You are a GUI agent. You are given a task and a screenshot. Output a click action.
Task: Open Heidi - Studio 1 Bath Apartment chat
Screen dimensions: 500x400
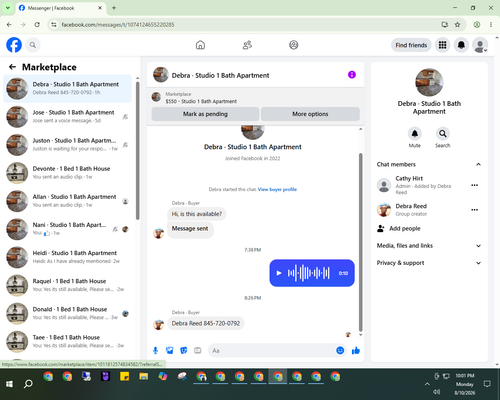(x=67, y=257)
